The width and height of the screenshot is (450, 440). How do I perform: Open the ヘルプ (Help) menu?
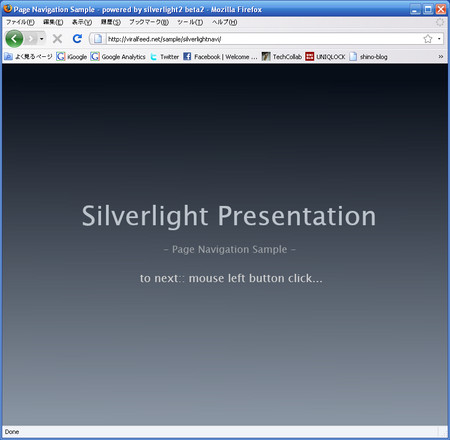pos(225,22)
